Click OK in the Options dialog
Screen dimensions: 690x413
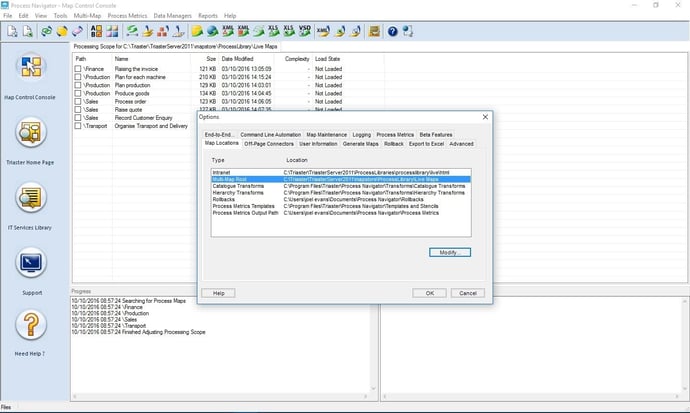click(429, 293)
